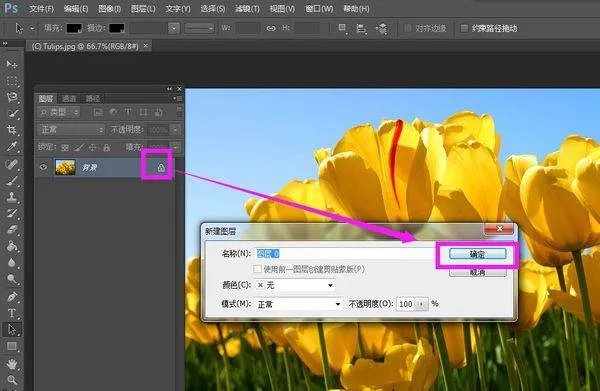The height and width of the screenshot is (391, 600).
Task: Select the Healing Brush tool
Action: pos(12,164)
